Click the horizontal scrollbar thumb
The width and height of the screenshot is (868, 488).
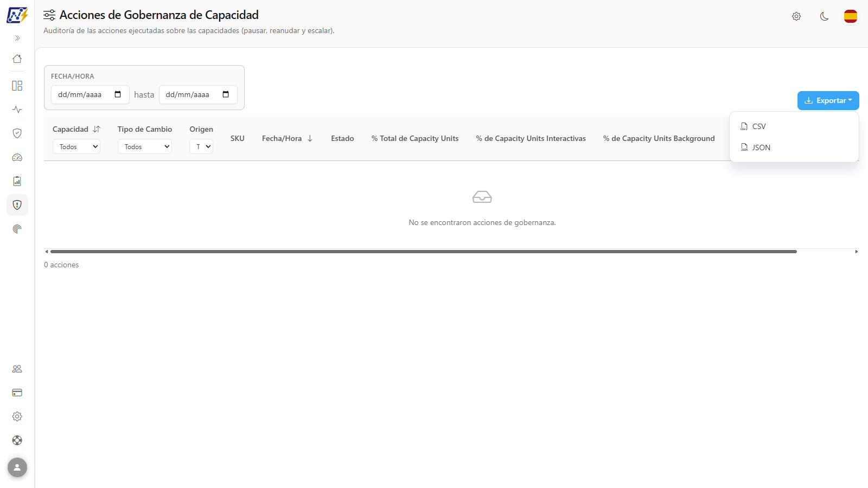(424, 252)
